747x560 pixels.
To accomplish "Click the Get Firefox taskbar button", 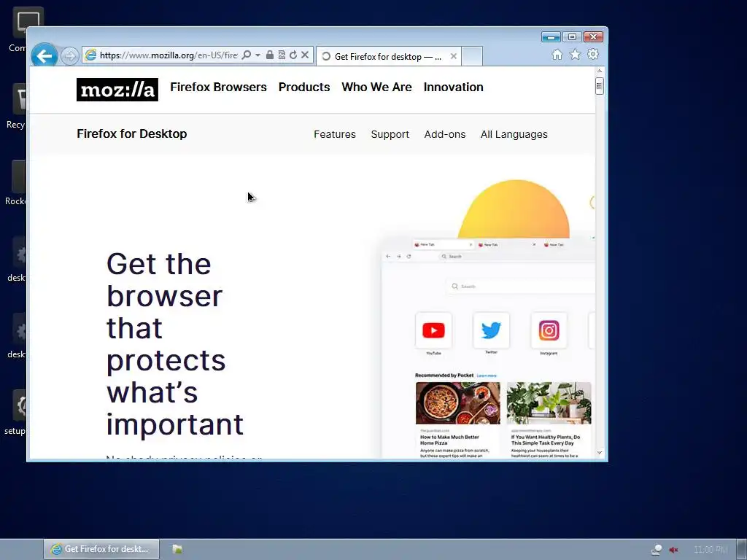I will pyautogui.click(x=101, y=549).
